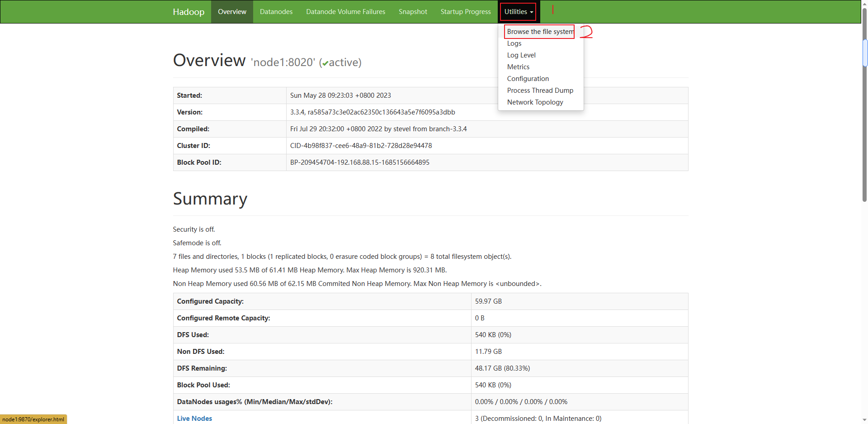Click the Cluster ID value

361,146
